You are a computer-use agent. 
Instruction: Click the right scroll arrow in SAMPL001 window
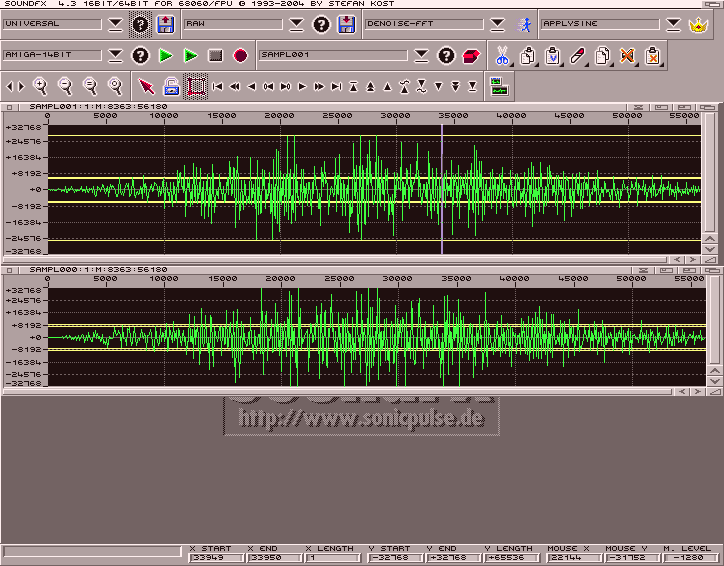[693, 260]
